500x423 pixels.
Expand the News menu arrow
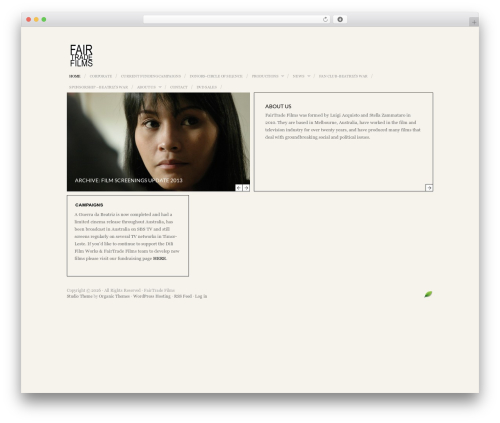pyautogui.click(x=309, y=76)
